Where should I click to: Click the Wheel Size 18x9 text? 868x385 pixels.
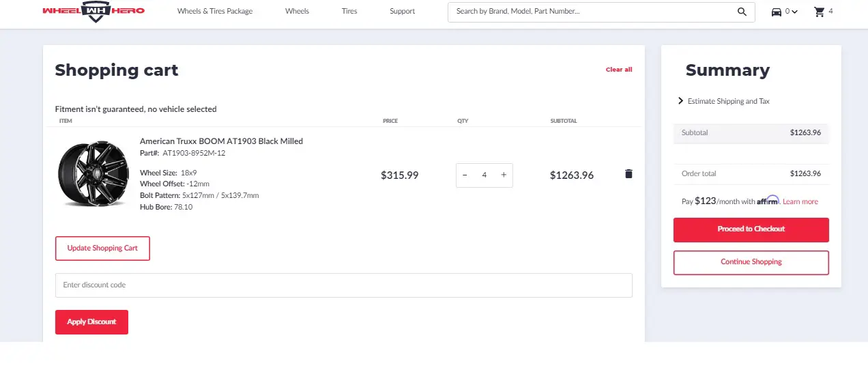[168, 173]
